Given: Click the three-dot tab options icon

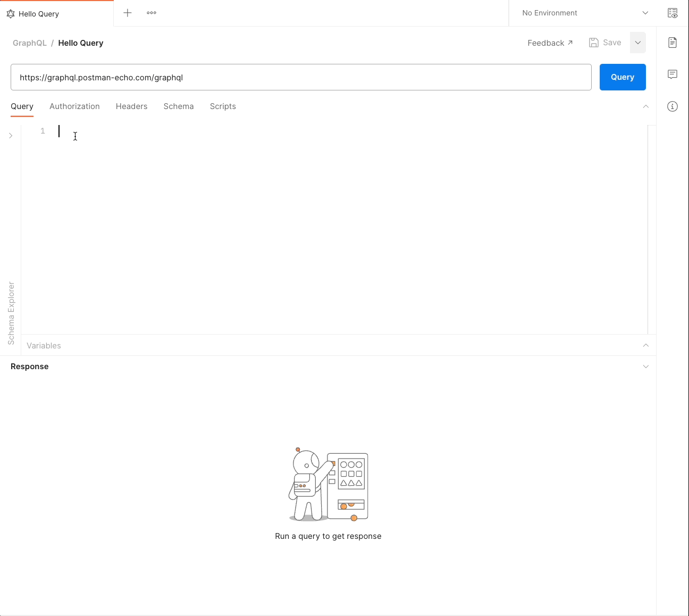Looking at the screenshot, I should 151,13.
